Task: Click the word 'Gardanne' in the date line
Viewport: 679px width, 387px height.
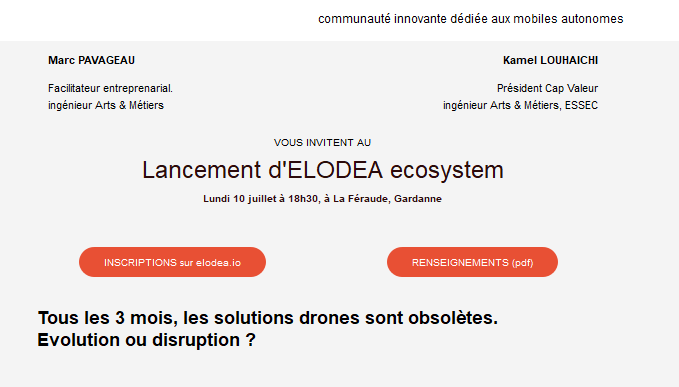Action: [418, 199]
